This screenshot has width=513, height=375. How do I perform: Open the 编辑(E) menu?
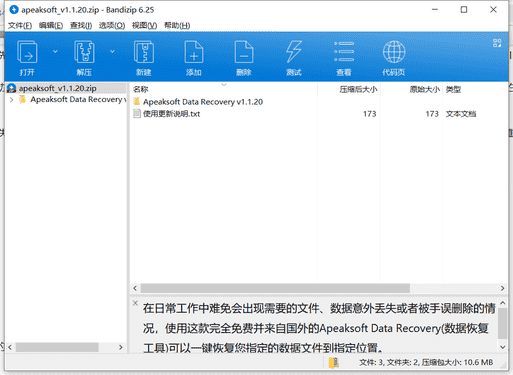point(51,25)
